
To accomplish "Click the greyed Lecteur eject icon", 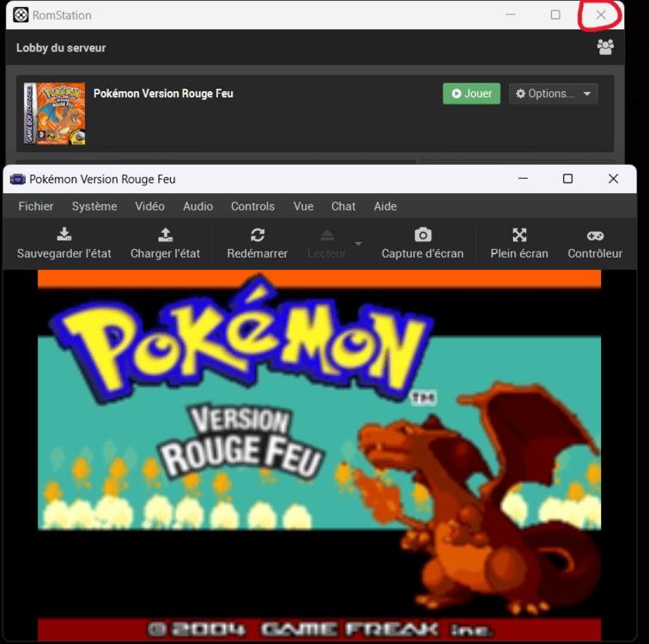I will (327, 235).
